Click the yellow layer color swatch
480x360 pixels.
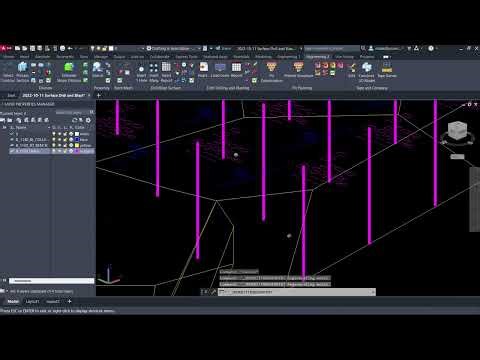tap(77, 145)
